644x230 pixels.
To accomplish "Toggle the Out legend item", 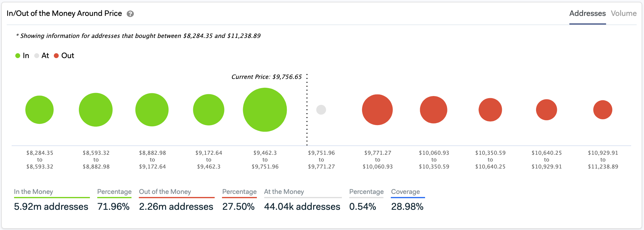I will coord(64,56).
